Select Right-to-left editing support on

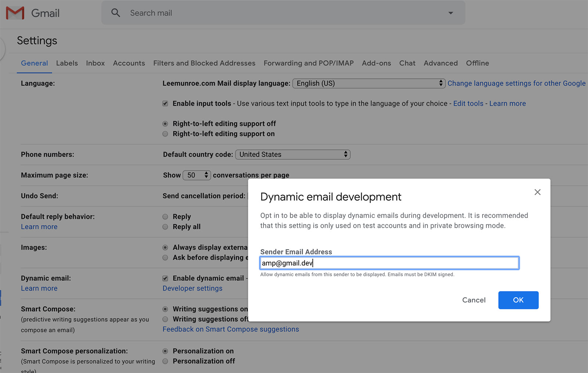(165, 134)
